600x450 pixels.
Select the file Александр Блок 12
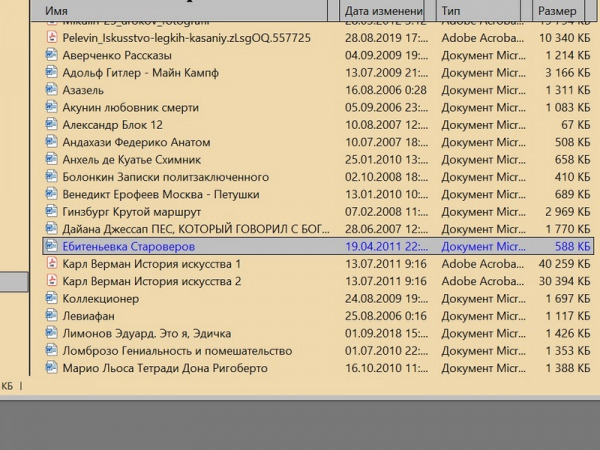point(112,125)
